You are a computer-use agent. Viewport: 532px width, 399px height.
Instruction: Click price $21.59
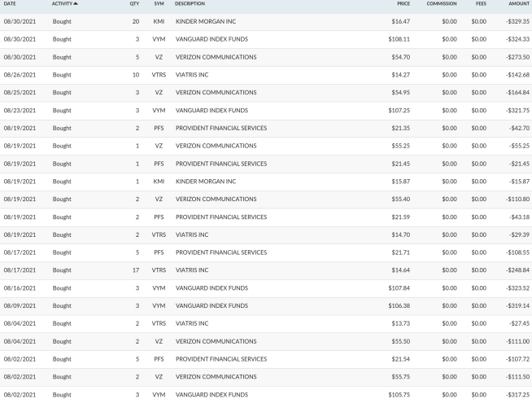[x=401, y=217]
